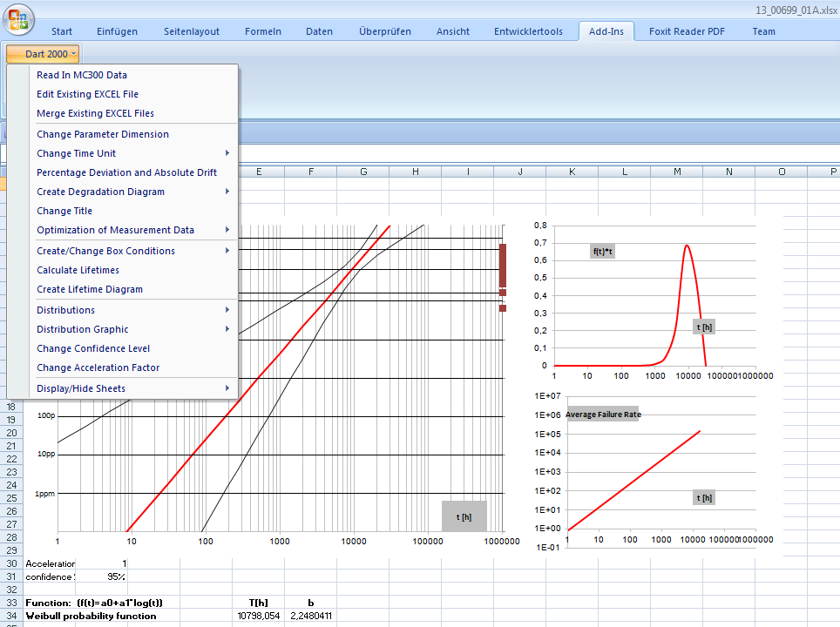This screenshot has width=840, height=627.
Task: Click the confidence value 95%
Action: pyautogui.click(x=101, y=576)
